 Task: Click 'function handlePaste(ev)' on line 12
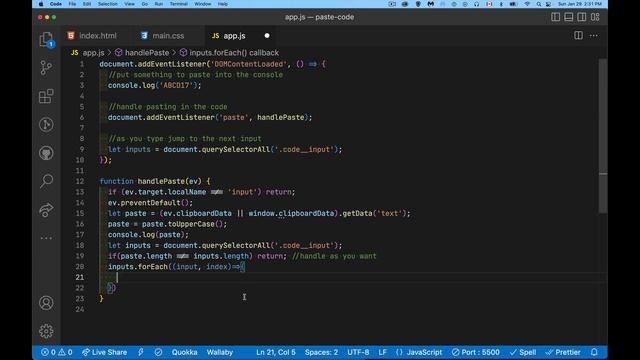pyautogui.click(x=150, y=181)
